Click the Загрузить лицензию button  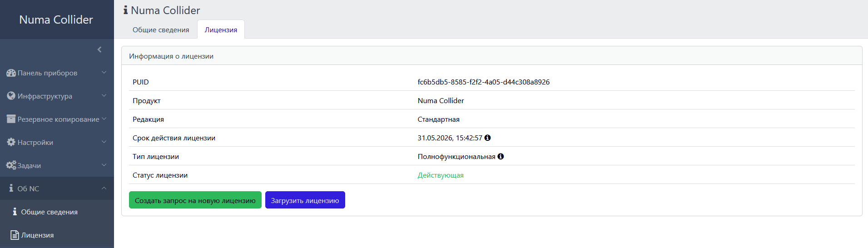pos(305,200)
